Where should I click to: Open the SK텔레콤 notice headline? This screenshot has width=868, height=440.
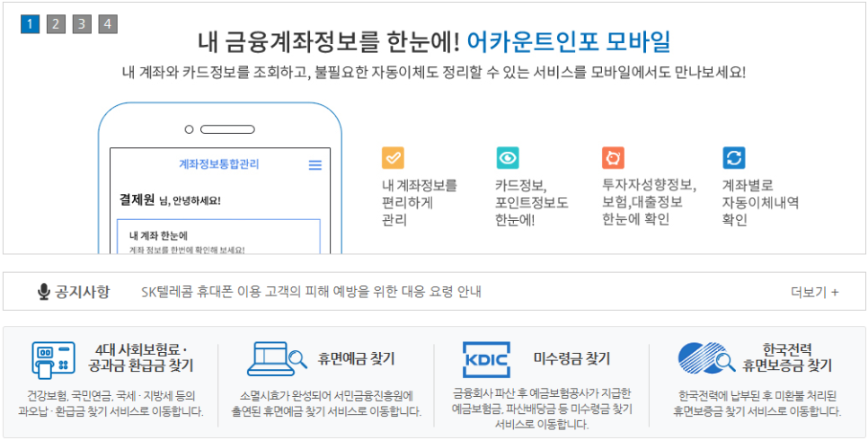tap(312, 292)
